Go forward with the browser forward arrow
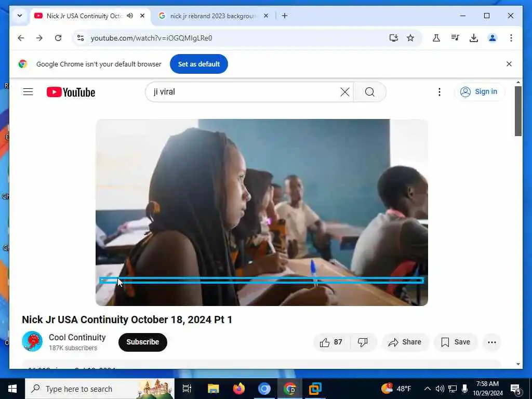The image size is (532, 399). click(39, 38)
